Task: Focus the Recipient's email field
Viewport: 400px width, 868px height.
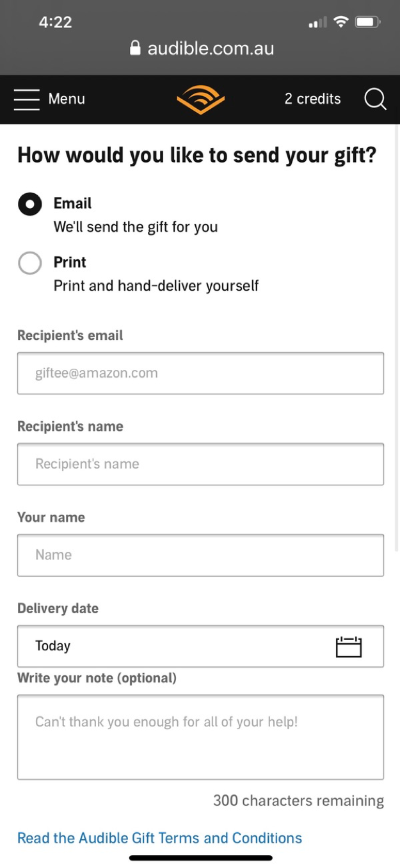Action: coord(200,373)
